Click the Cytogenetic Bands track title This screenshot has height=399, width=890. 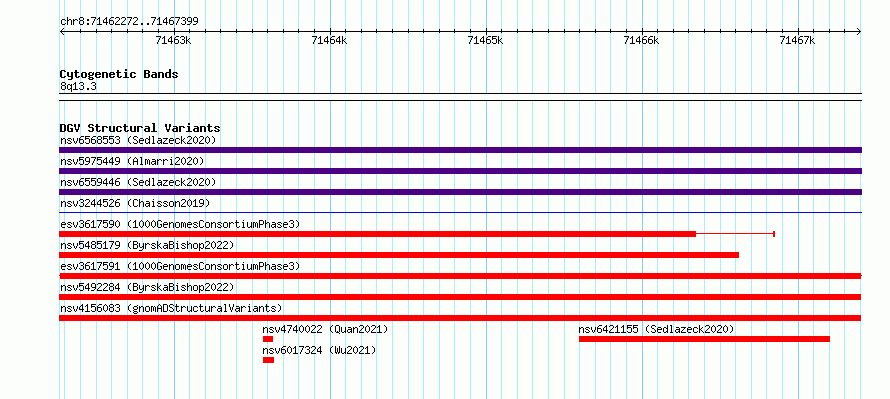119,74
